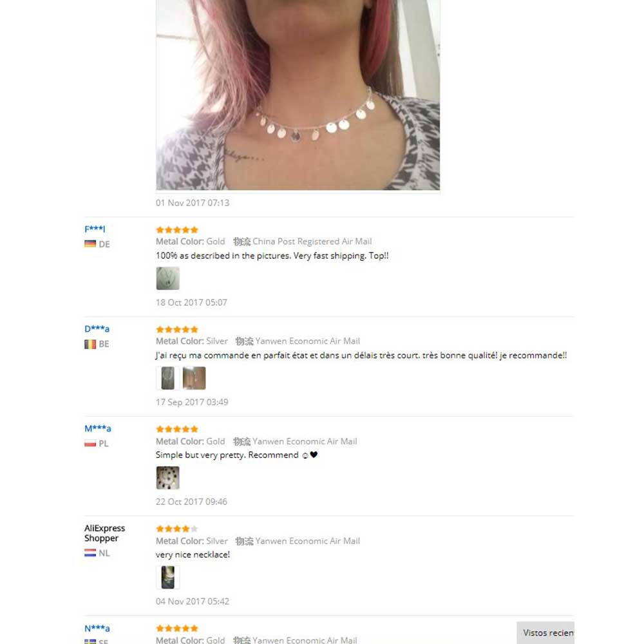The image size is (644, 644).
Task: Open the large necklace review photo
Action: (x=298, y=95)
